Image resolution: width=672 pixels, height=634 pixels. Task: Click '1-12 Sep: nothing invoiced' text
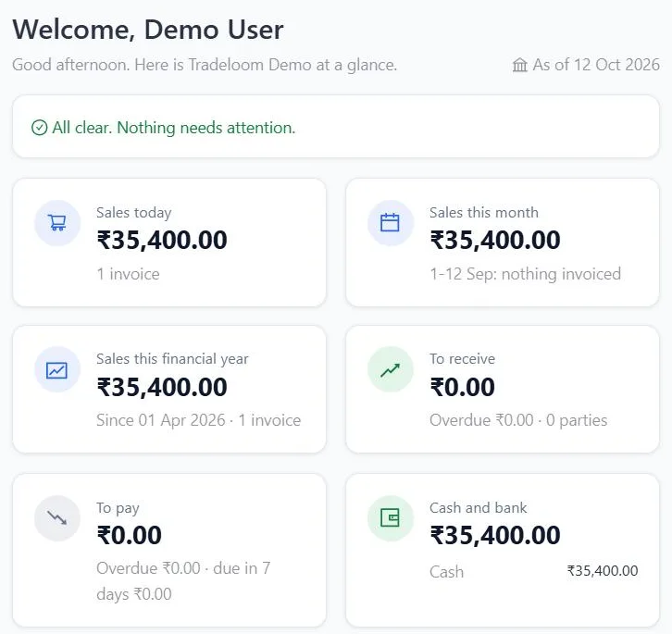click(526, 274)
